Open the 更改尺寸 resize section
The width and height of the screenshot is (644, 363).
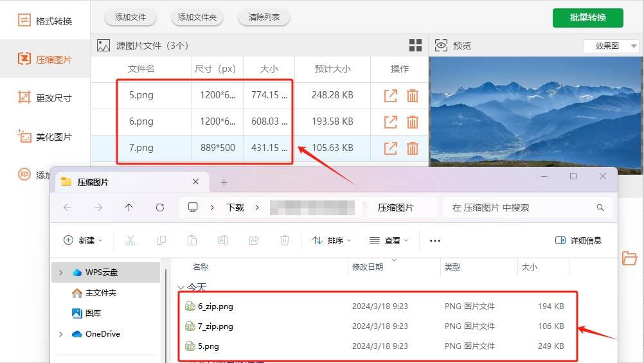pyautogui.click(x=45, y=98)
